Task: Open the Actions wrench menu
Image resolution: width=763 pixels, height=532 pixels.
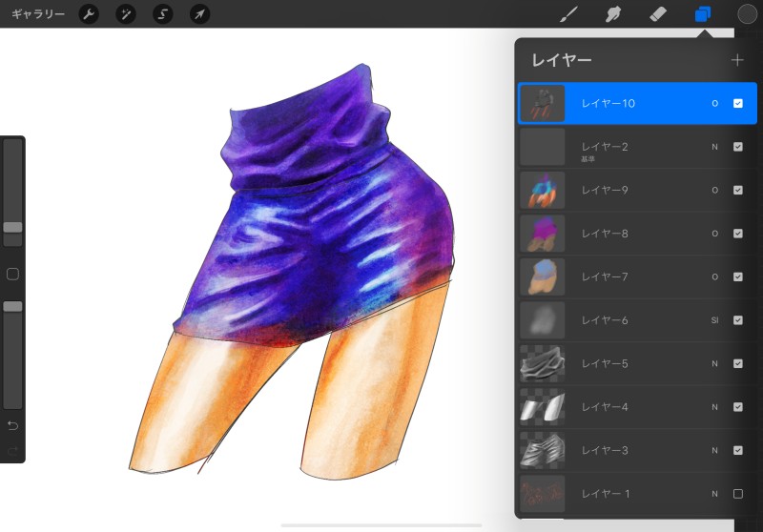Action: (89, 14)
